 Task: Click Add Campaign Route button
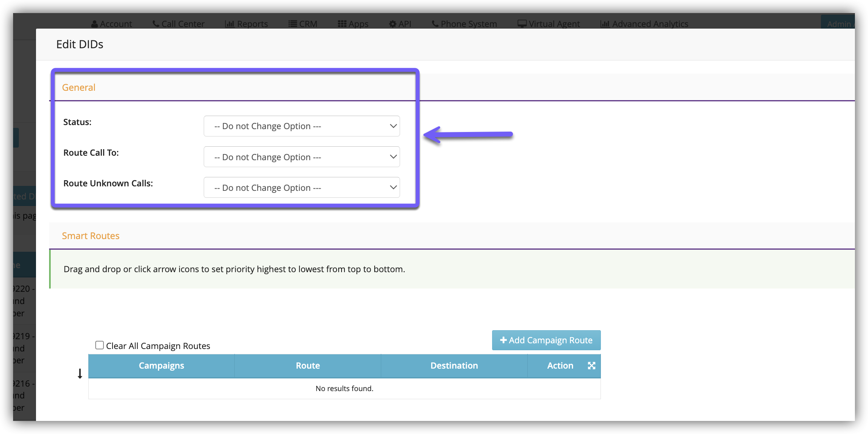[x=546, y=340]
